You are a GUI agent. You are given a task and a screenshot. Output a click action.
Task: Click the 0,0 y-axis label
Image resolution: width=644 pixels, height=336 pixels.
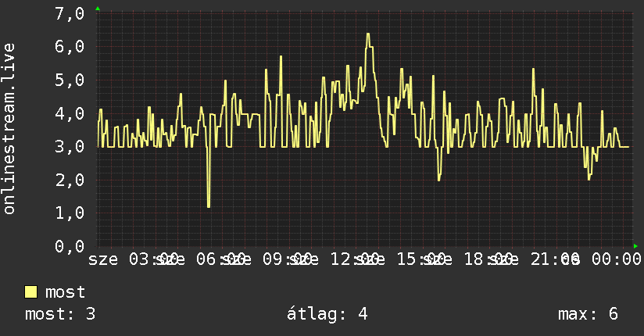click(70, 246)
